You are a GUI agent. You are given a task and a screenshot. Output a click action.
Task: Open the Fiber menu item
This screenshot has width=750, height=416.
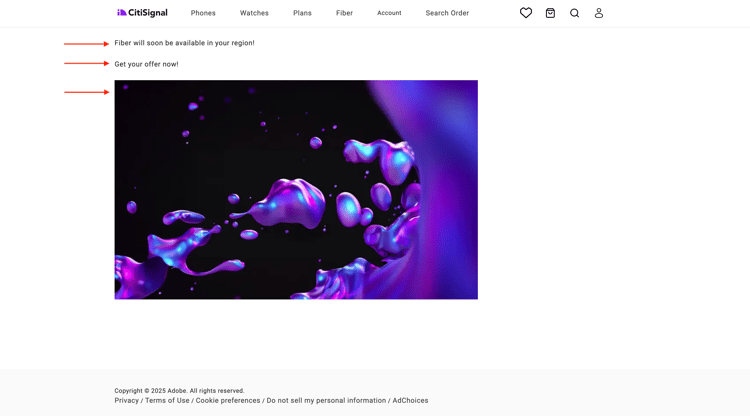[344, 13]
